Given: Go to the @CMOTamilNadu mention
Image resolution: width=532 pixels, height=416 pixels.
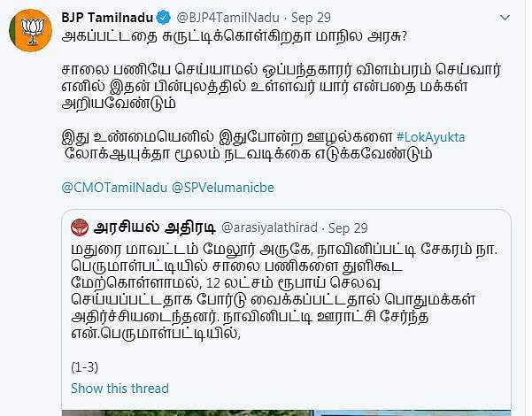Looking at the screenshot, I should click(113, 187).
